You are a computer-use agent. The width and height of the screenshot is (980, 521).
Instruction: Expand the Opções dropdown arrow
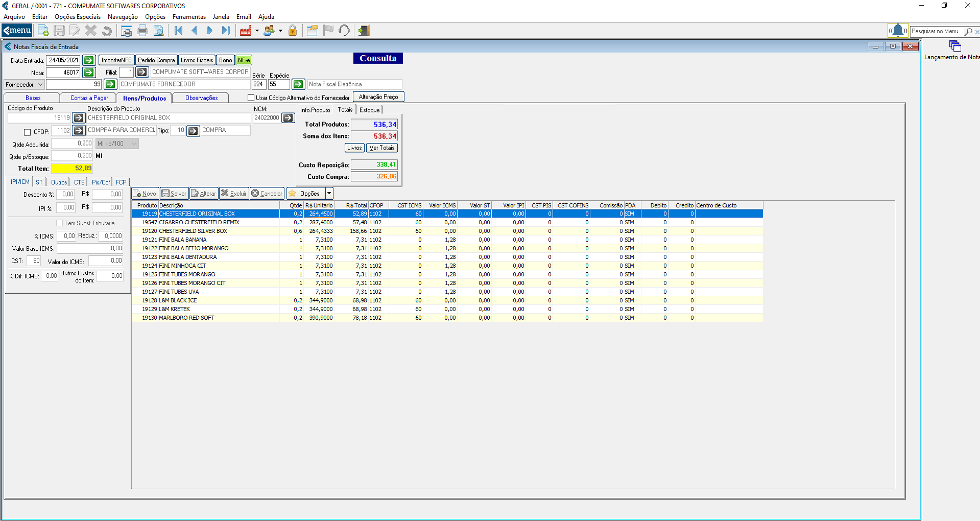point(329,194)
